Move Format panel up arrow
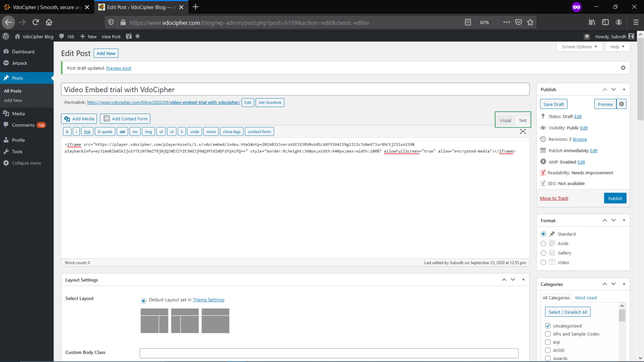 (x=605, y=220)
